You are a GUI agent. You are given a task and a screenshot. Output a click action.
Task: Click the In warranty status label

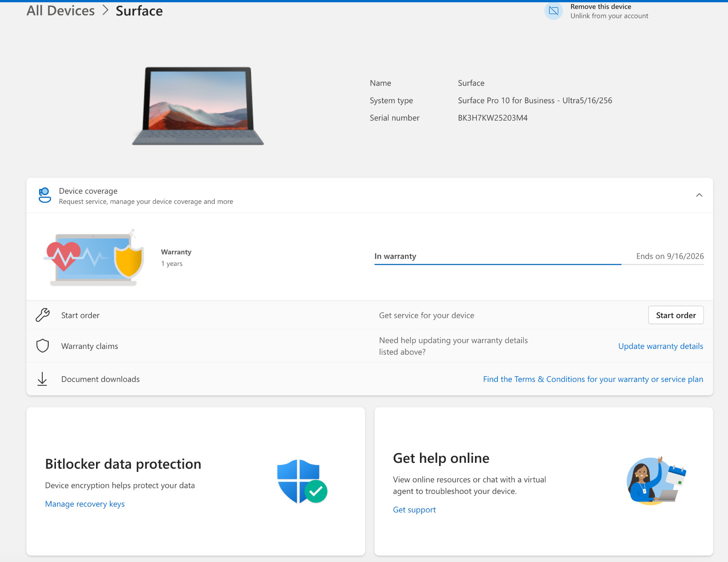point(395,256)
